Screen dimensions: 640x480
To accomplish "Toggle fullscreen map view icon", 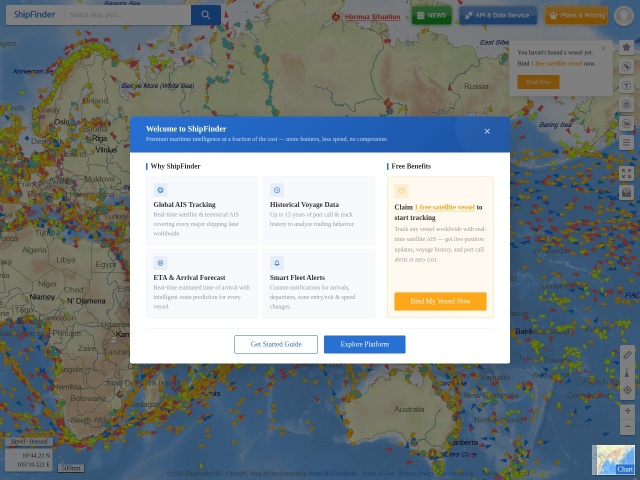I will [626, 173].
